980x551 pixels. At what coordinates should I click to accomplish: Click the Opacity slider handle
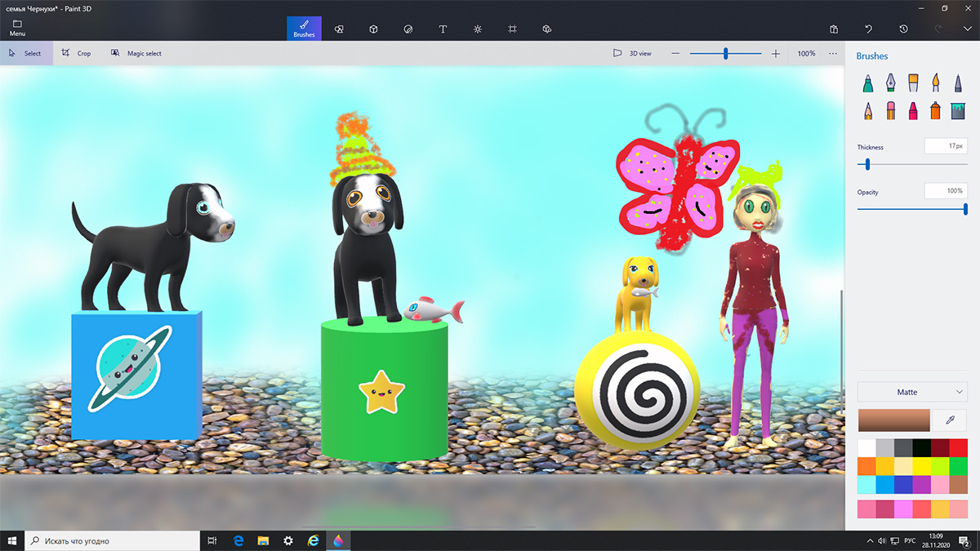[x=965, y=209]
